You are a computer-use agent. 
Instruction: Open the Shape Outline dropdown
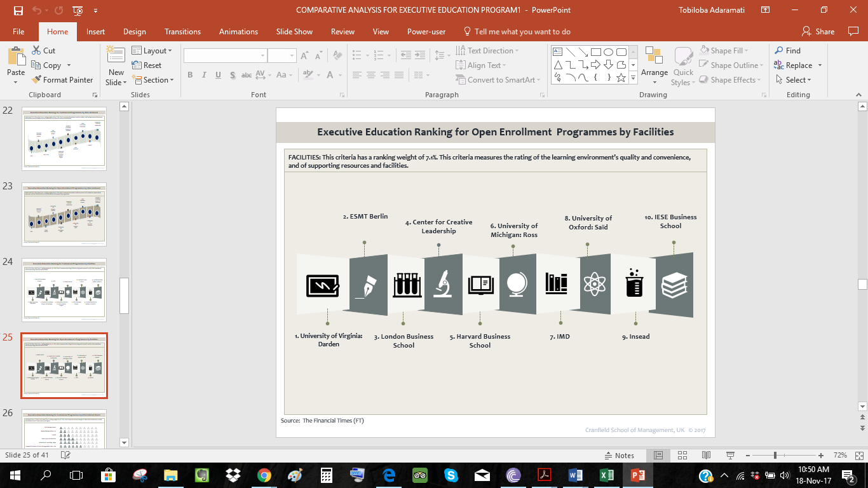[x=730, y=65]
